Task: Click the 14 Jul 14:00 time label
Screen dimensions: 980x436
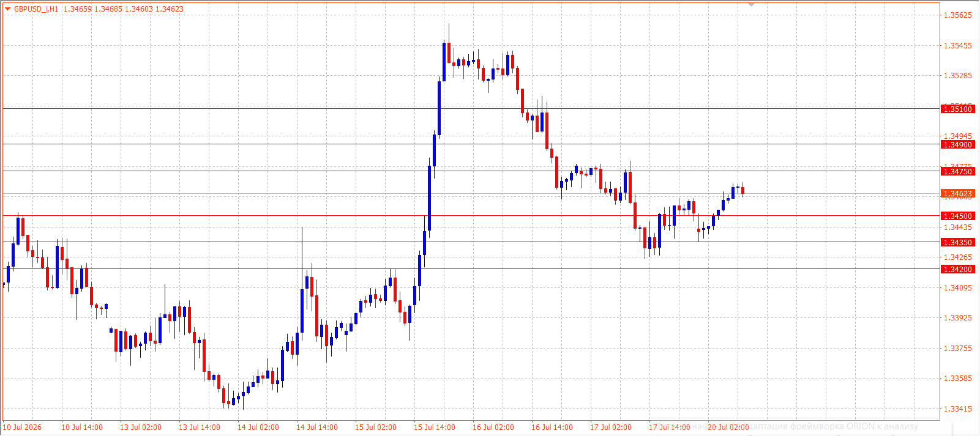Action: [x=317, y=427]
